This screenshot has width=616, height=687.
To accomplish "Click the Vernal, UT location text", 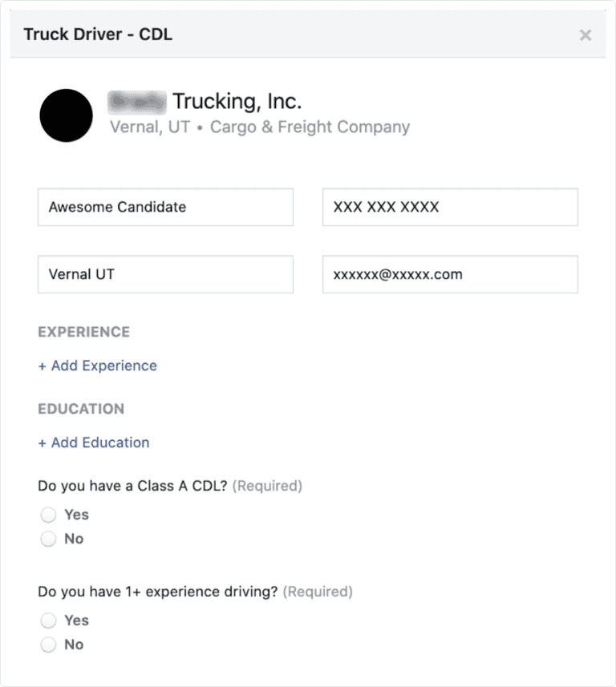I will click(x=149, y=127).
